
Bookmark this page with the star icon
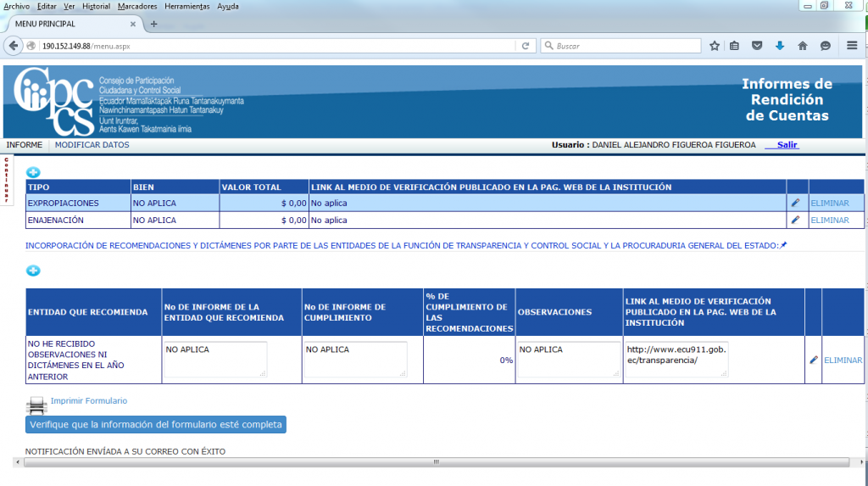click(x=715, y=46)
